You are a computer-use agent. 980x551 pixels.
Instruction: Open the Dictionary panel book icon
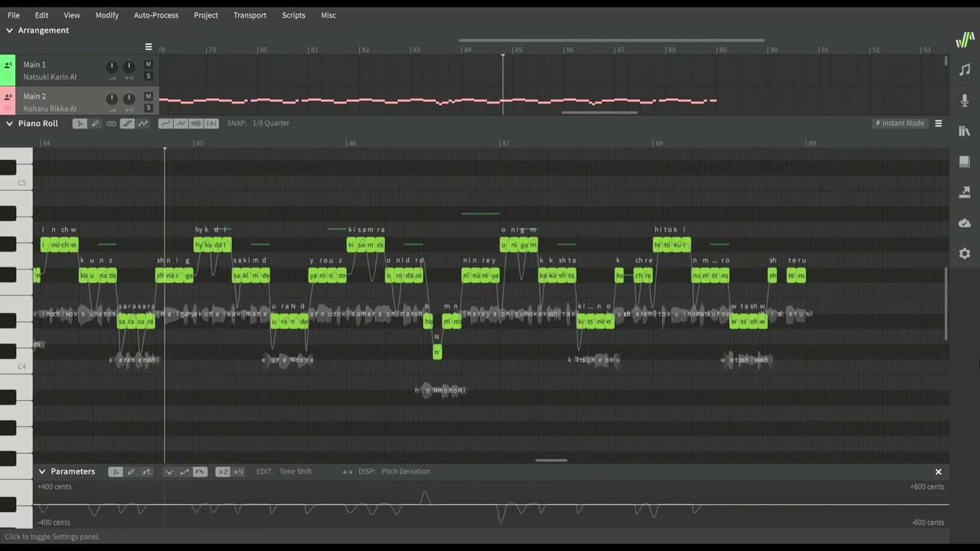point(965,161)
